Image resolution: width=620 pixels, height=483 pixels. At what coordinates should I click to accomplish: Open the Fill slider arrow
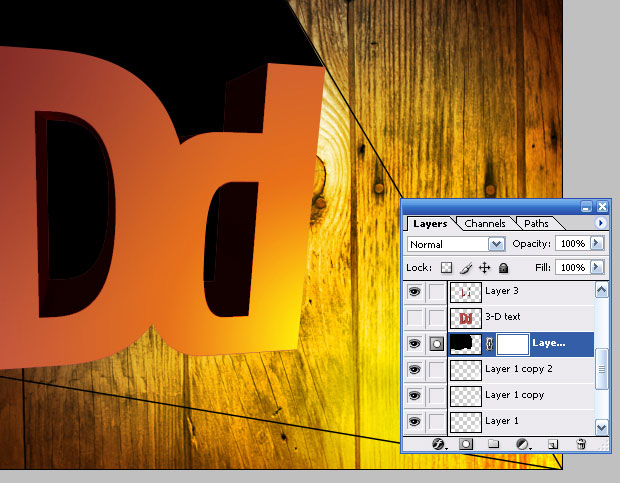597,267
